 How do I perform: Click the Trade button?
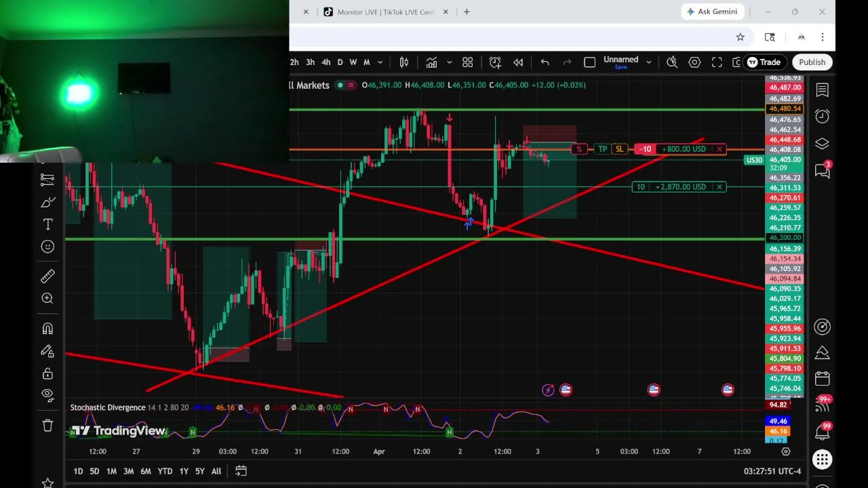764,62
